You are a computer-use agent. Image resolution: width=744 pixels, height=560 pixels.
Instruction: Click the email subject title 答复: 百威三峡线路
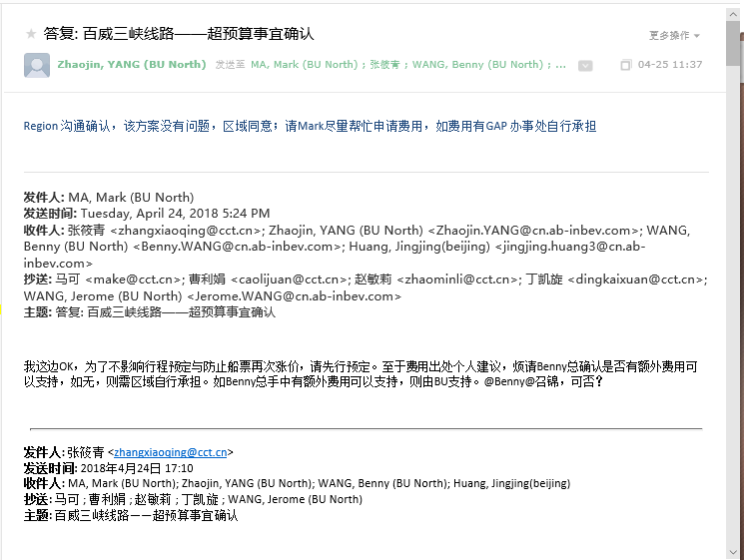(179, 34)
